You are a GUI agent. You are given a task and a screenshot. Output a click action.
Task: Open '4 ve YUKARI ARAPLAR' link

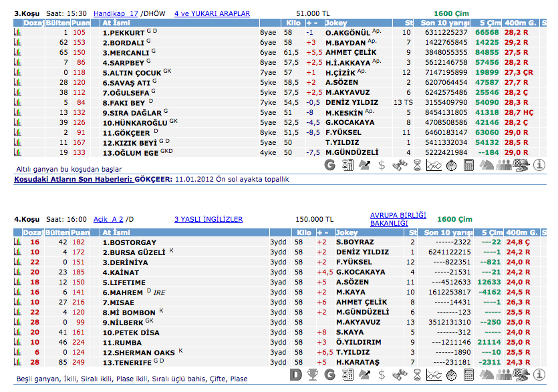(212, 13)
